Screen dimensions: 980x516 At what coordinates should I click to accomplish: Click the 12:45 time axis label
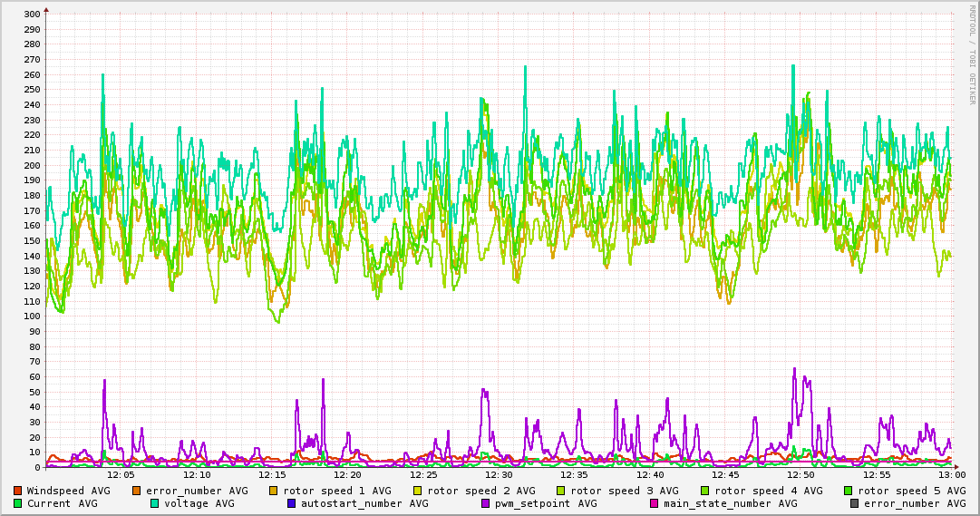725,474
